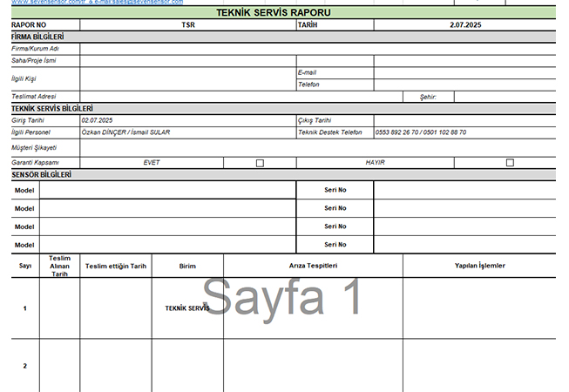Click the empty Müşteri Şikayeti value field
Viewport: 569px width, 392px height.
[x=318, y=148]
